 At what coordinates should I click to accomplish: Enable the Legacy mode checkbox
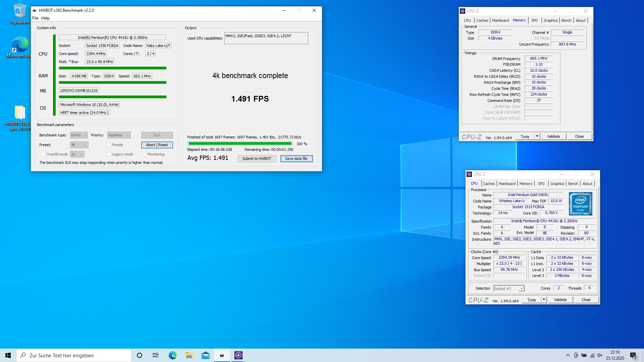coord(109,154)
